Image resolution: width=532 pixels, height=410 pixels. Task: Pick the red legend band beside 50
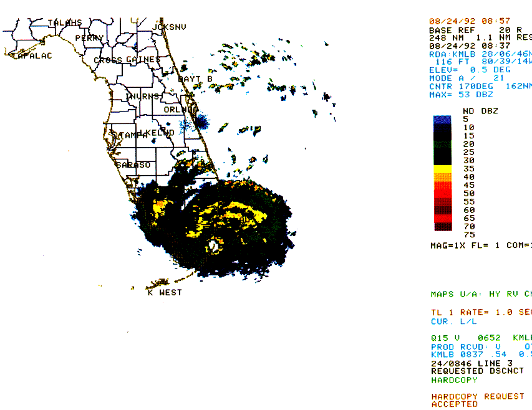pos(443,194)
